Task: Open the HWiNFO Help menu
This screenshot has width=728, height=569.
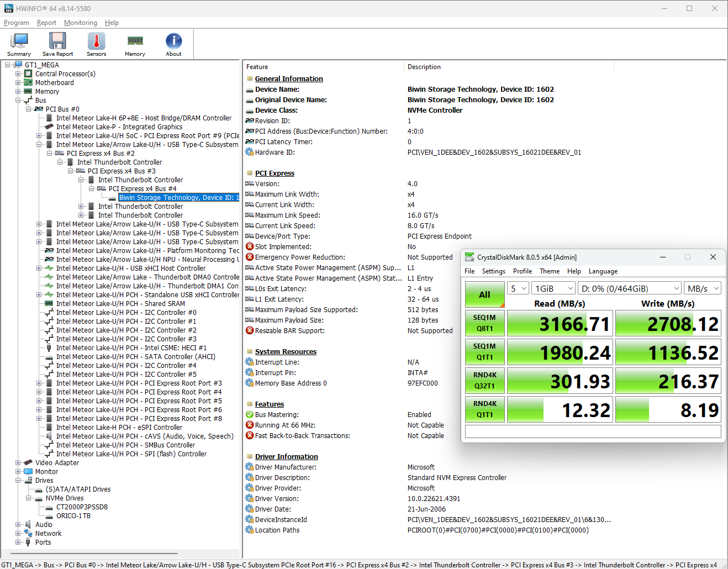Action: click(x=112, y=23)
